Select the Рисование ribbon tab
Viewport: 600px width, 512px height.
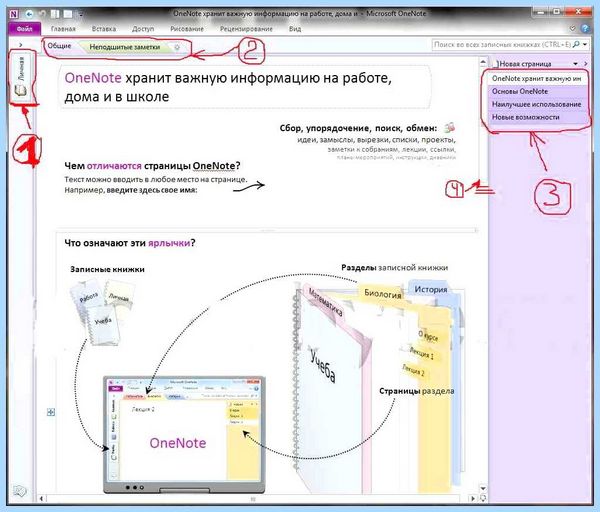pos(187,29)
